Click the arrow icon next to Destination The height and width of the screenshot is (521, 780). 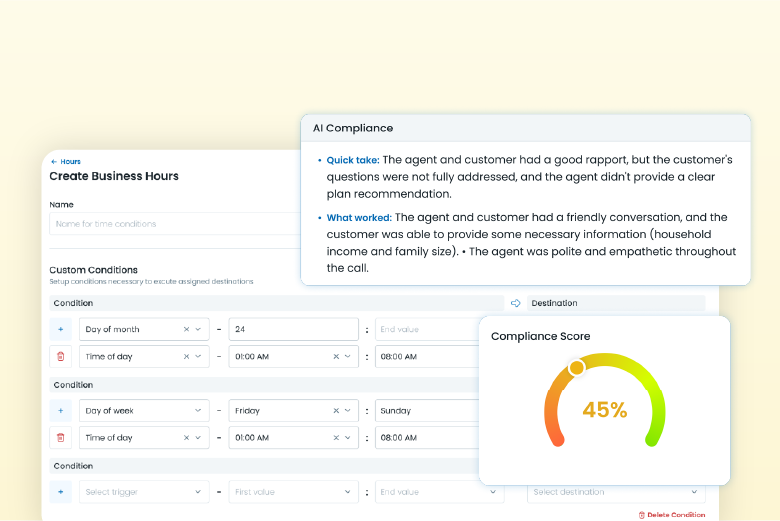516,303
